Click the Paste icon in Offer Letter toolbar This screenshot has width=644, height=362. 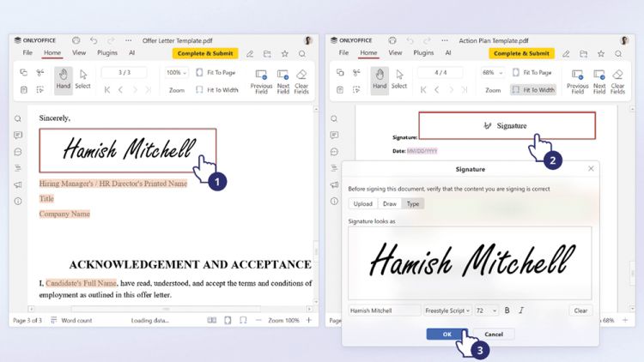(x=23, y=89)
